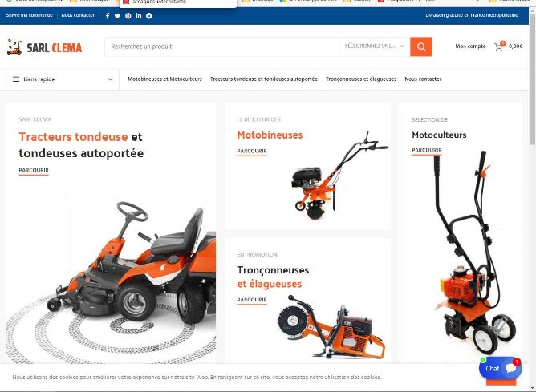Click the SARL CLEMA logo

coord(44,47)
